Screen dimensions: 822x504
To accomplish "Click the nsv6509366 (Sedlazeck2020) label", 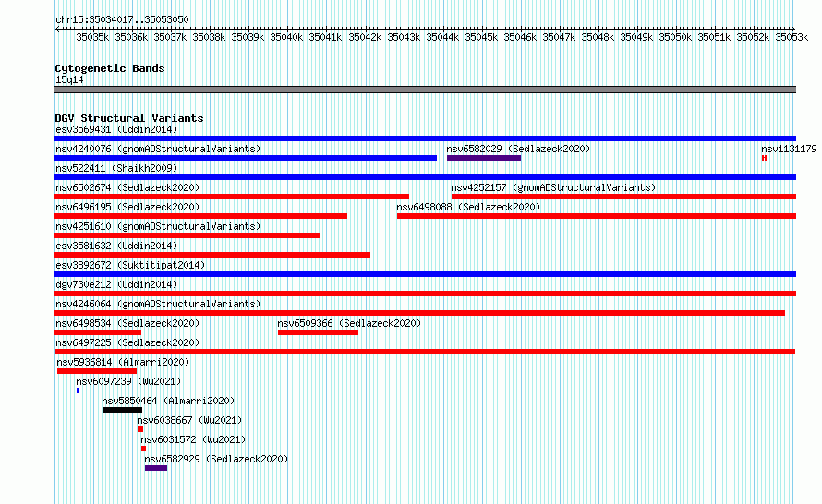I will [x=349, y=323].
